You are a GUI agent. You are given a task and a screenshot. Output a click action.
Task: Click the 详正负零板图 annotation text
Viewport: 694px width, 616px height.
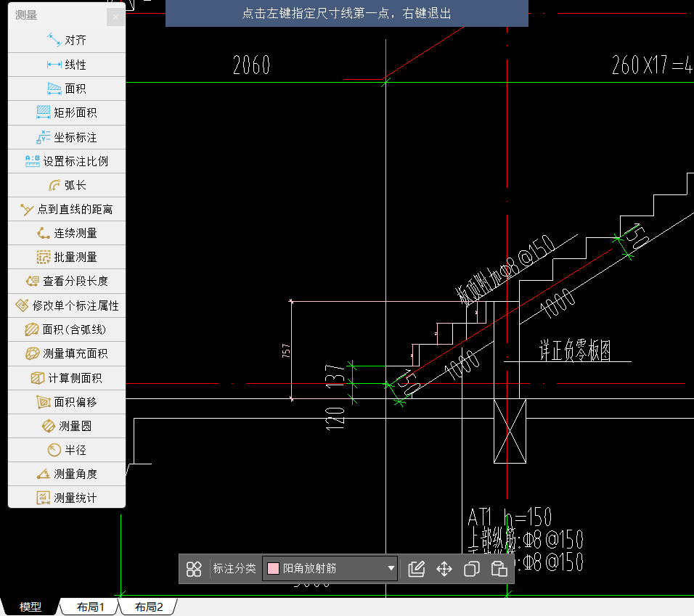point(575,350)
